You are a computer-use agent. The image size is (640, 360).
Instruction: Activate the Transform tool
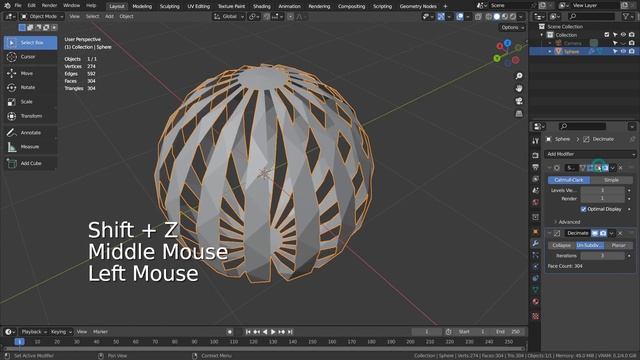click(31, 116)
